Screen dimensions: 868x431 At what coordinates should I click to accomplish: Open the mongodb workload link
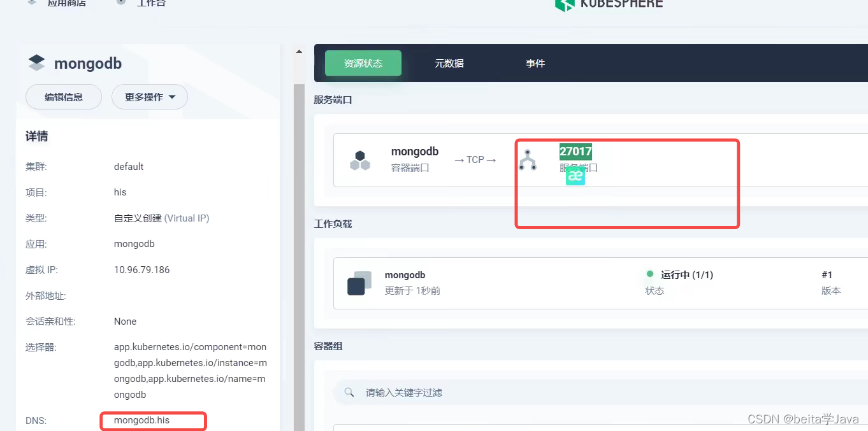[405, 275]
